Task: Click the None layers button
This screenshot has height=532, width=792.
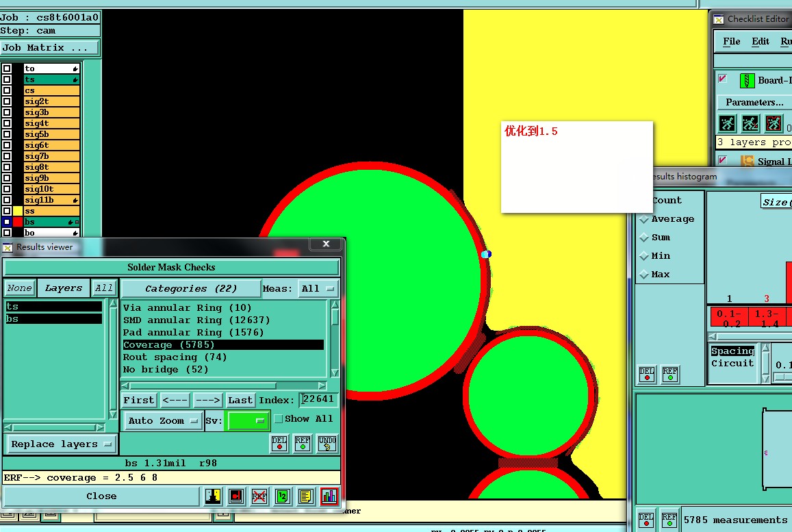Action: pyautogui.click(x=20, y=288)
